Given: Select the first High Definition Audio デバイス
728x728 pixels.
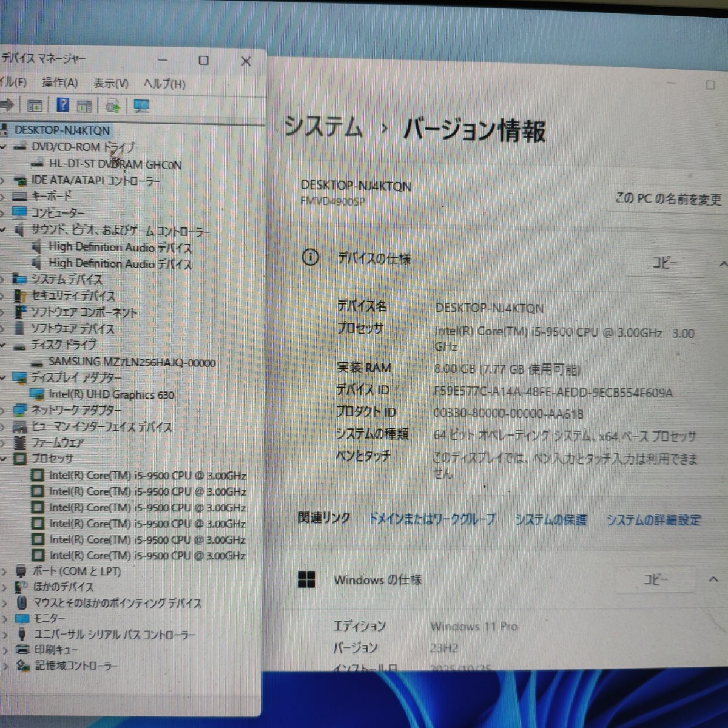Looking at the screenshot, I should pos(120,247).
